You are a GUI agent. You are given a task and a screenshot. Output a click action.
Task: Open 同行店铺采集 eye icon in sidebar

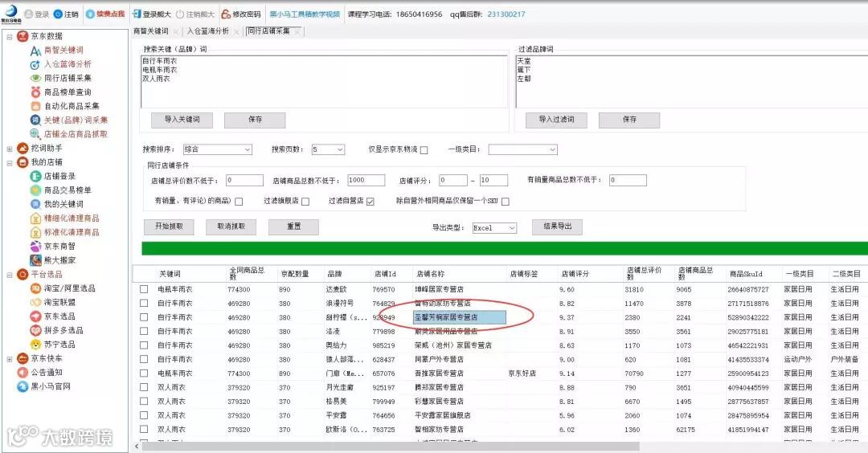35,78
